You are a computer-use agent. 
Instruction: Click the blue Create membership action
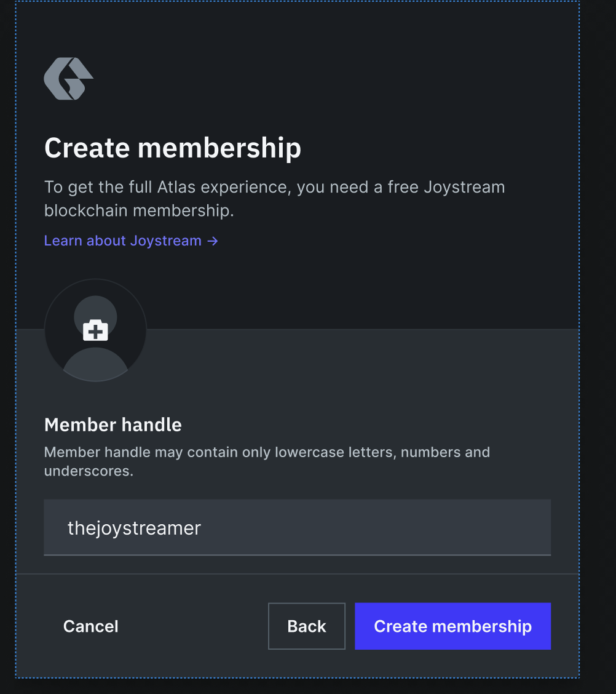[x=452, y=626]
